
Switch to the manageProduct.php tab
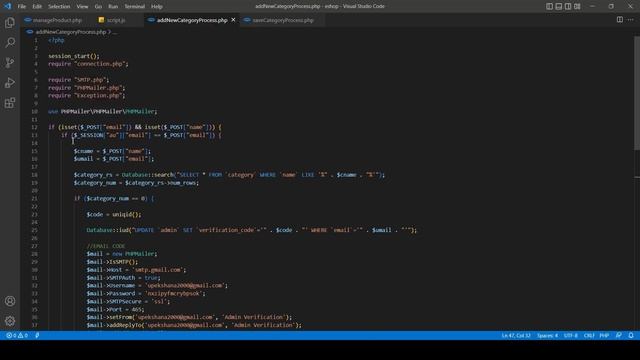tap(57, 20)
